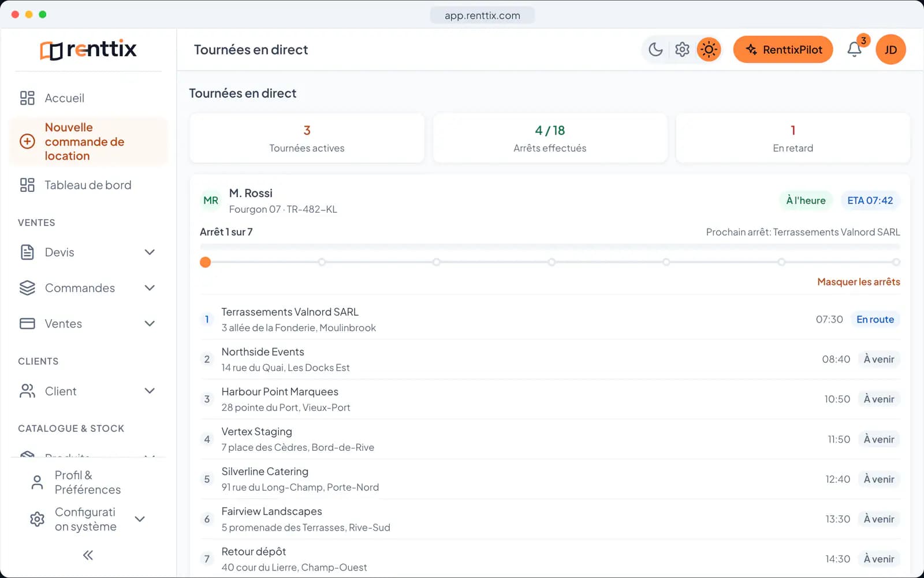924x578 pixels.
Task: Open Tableau de bord
Action: (x=88, y=185)
